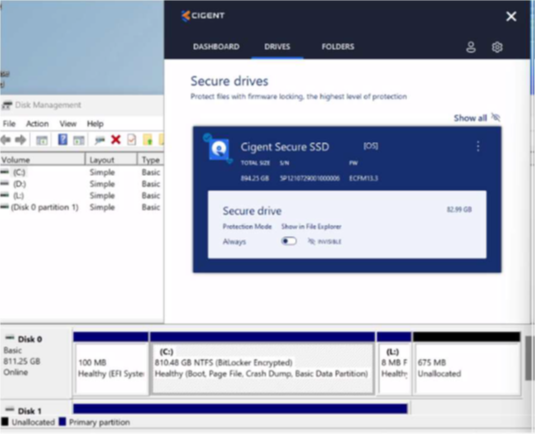The image size is (535, 434).
Task: Open the Action menu in Disk Management
Action: coord(38,124)
